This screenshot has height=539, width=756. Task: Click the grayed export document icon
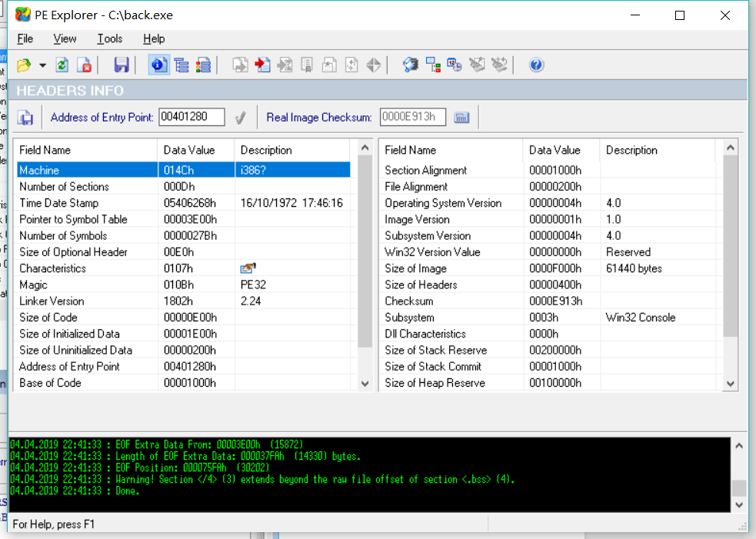tap(285, 65)
